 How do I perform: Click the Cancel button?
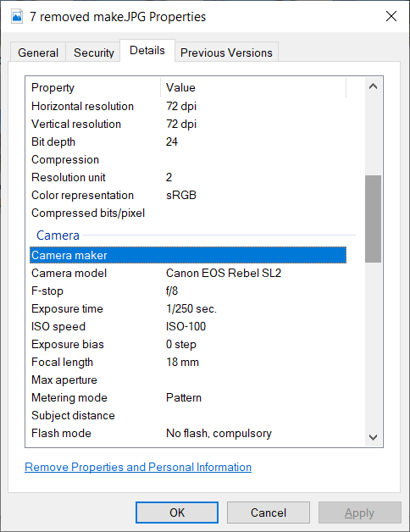pyautogui.click(x=269, y=513)
